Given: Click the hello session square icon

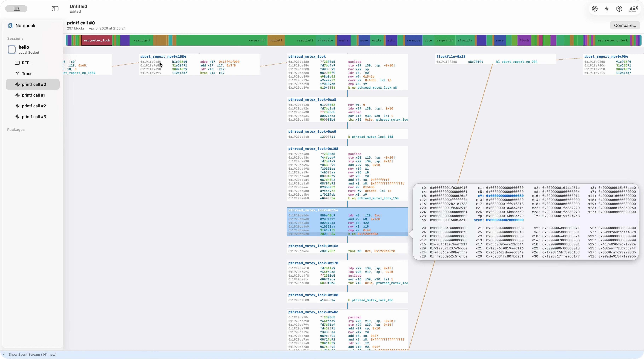Looking at the screenshot, I should 12,50.
